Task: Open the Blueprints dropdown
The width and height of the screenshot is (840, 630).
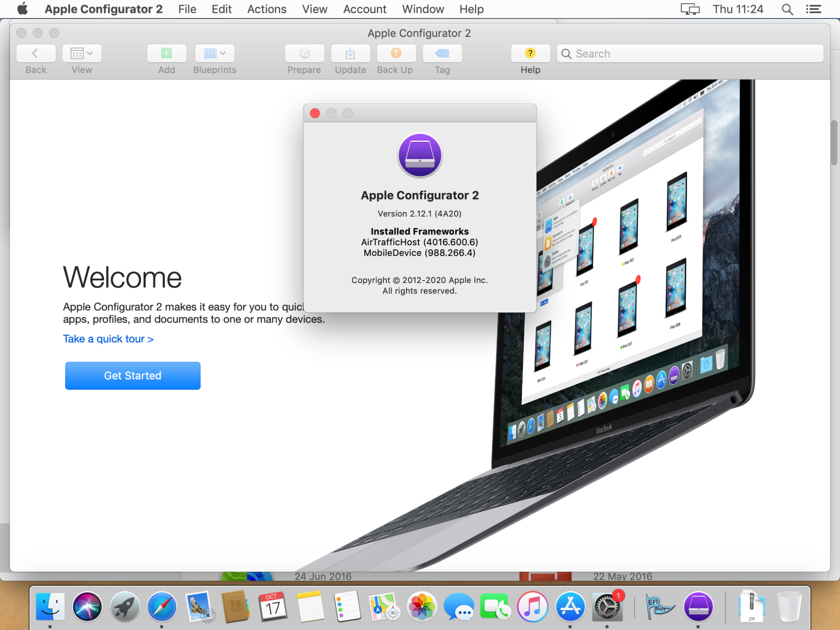Action: (215, 53)
